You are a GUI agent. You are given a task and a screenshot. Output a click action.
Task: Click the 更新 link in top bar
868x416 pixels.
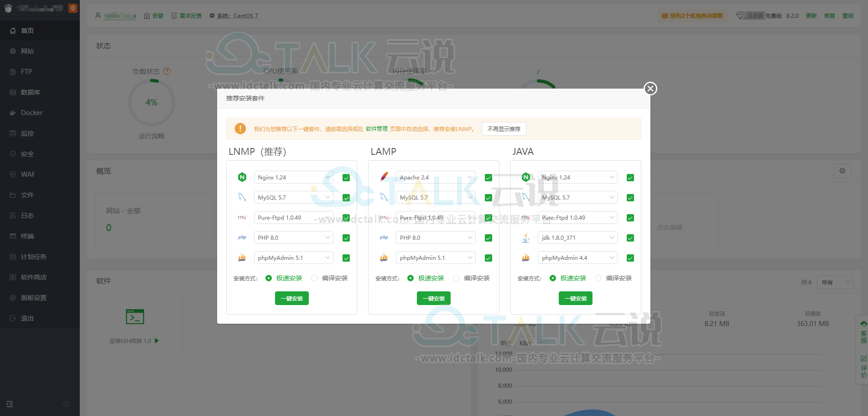(811, 16)
